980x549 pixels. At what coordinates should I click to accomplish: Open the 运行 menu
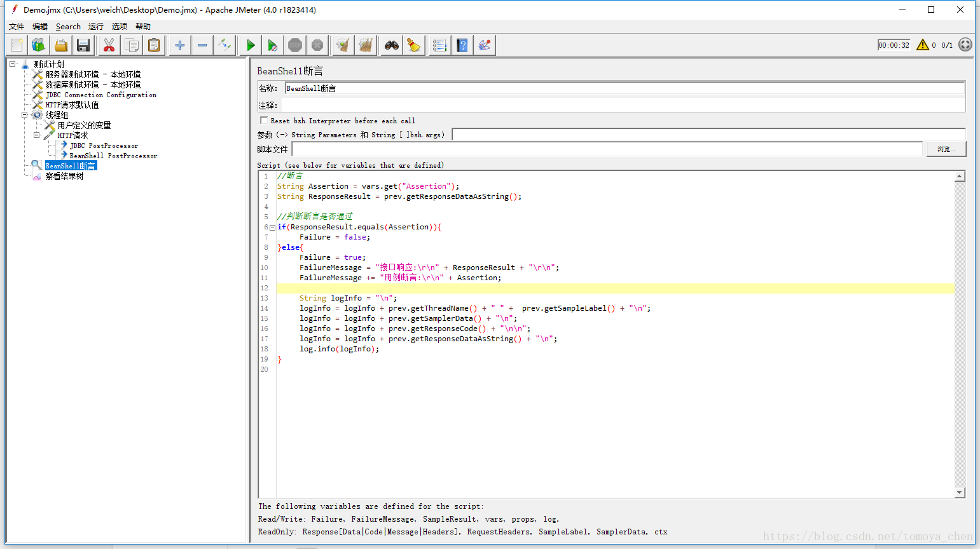coord(96,26)
